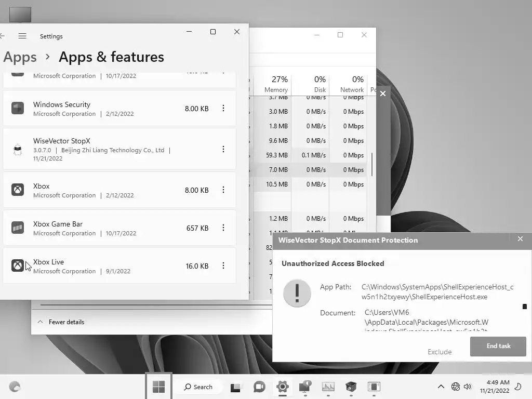This screenshot has height=399, width=532.
Task: Click the Search box on taskbar
Action: click(198, 387)
